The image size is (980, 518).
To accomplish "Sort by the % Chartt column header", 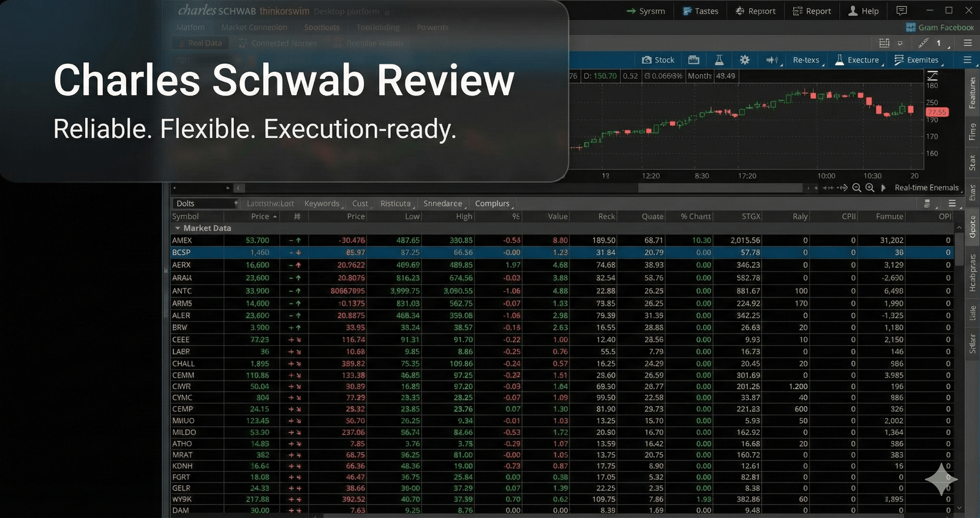I will [696, 216].
